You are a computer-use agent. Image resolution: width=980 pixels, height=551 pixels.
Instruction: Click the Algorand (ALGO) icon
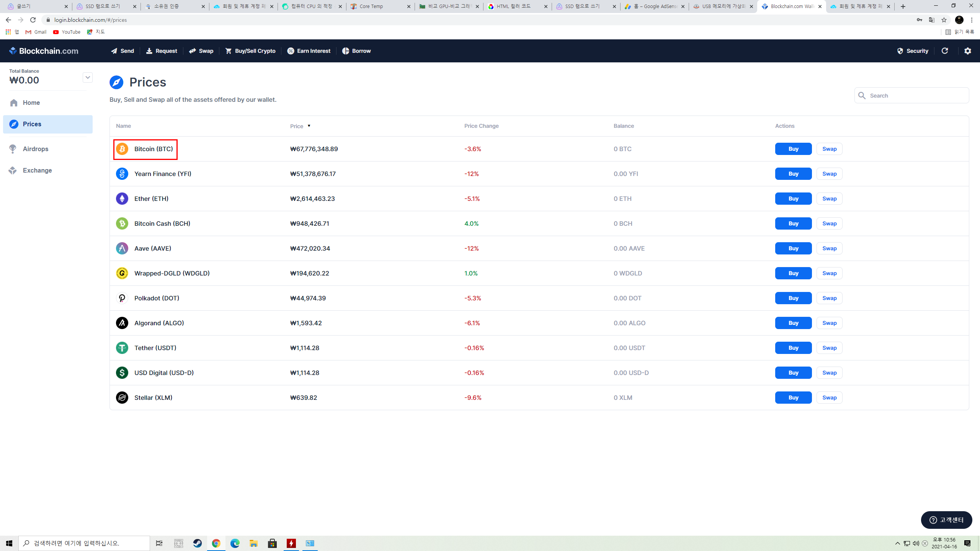(x=122, y=323)
